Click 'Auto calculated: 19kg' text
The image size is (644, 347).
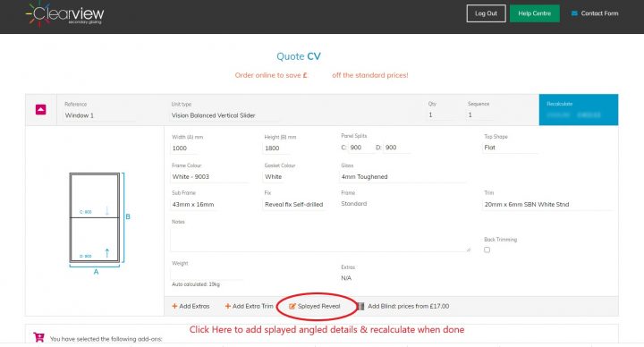(196, 284)
